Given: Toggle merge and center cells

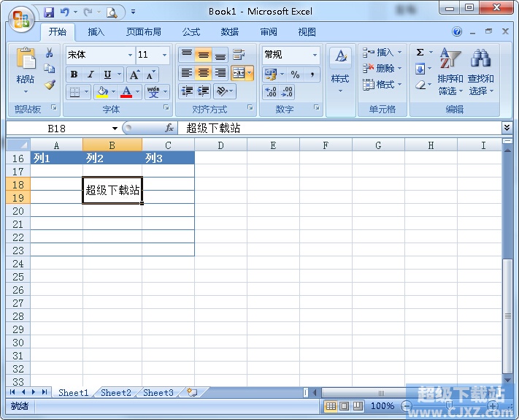Looking at the screenshot, I should [x=238, y=73].
